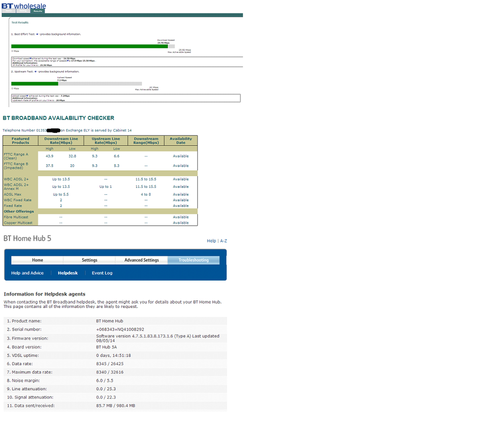
Task: Click Upstream Line Rate(Mbps) column header
Action: tap(106, 141)
